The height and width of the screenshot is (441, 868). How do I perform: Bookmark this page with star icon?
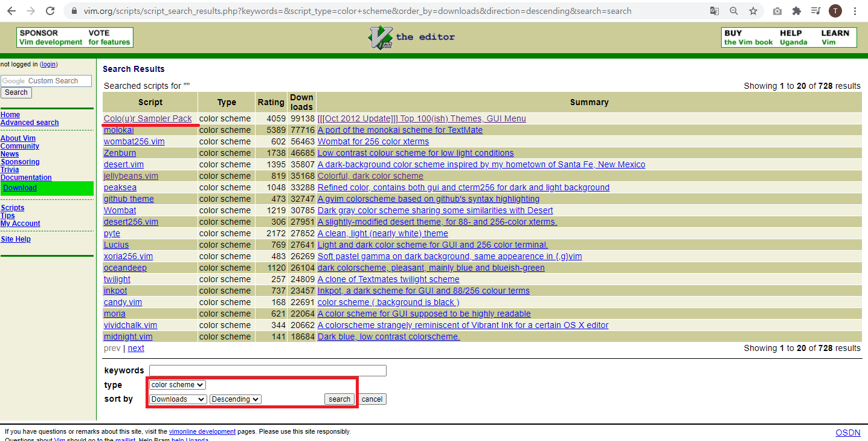point(753,11)
